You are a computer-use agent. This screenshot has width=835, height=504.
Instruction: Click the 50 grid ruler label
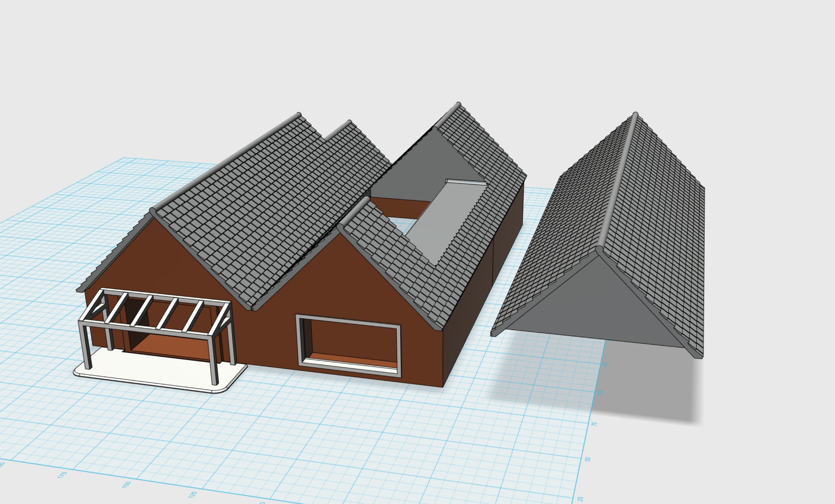(x=588, y=459)
